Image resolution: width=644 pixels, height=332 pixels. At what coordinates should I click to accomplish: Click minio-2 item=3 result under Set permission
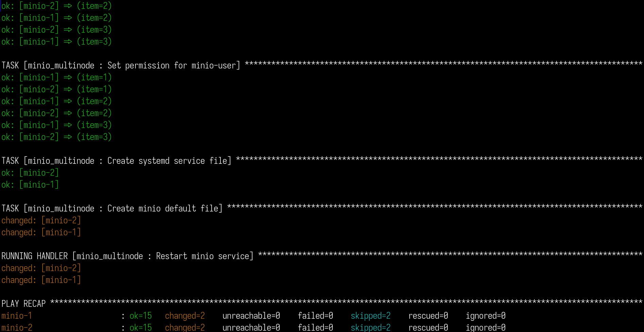coord(56,137)
